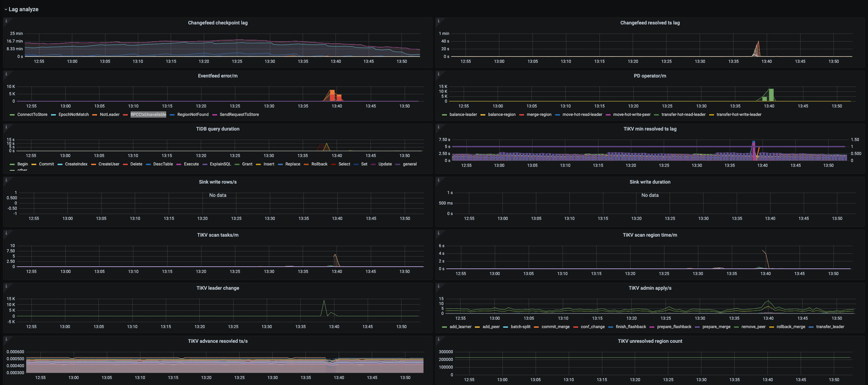Click info icon on TiKV scan tasks/m panel
868x385 pixels.
[x=6, y=233]
